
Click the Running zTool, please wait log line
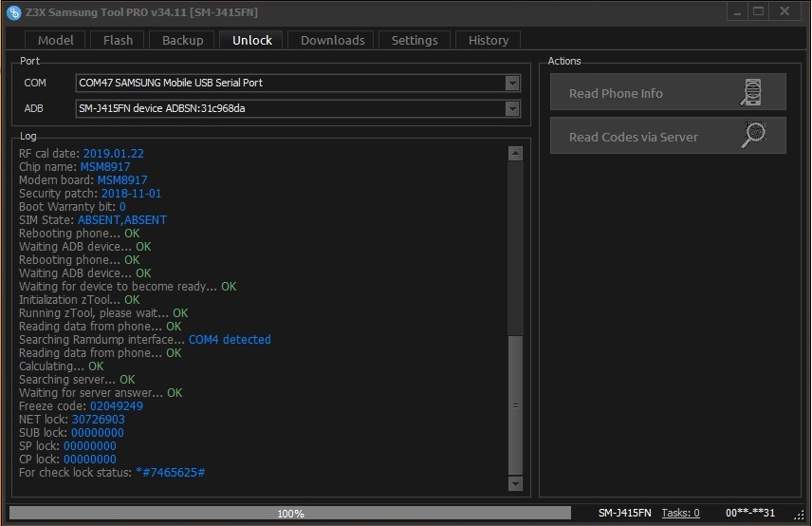[103, 313]
